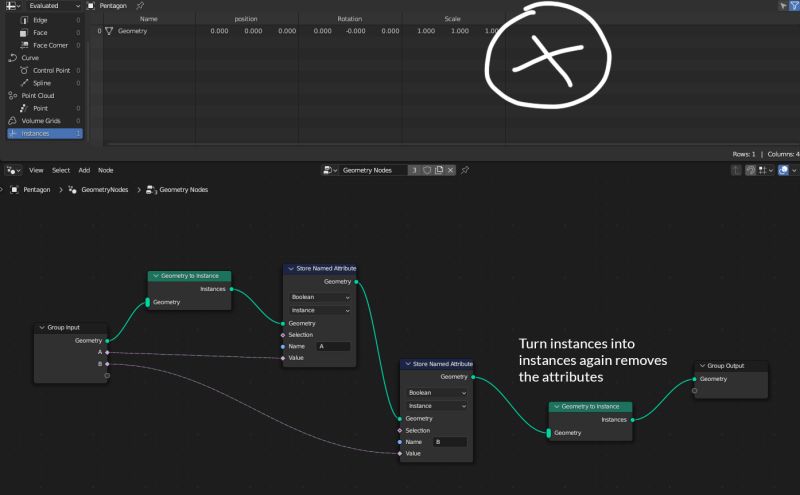
Task: Open the node tree browse dropdown icon
Action: [330, 170]
